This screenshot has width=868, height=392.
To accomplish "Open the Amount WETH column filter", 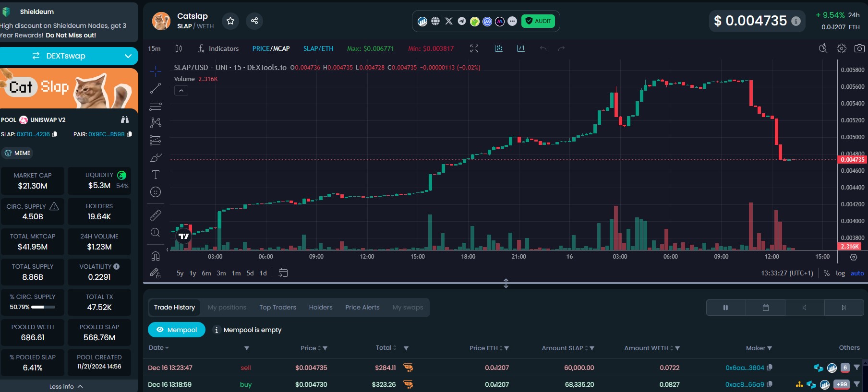I will tap(677, 348).
